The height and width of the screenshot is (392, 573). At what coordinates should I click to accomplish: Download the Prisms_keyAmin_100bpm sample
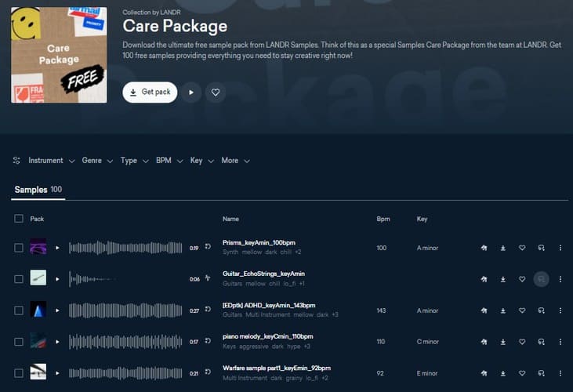click(x=502, y=248)
